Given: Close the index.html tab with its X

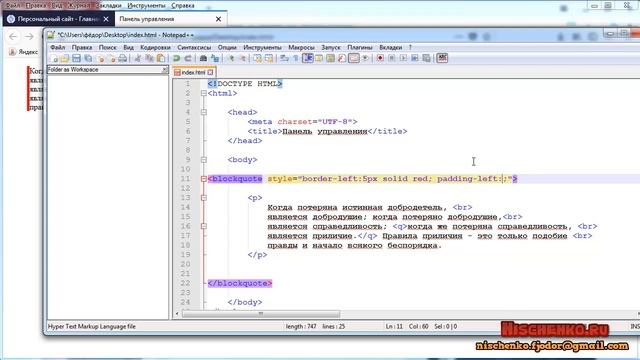Looking at the screenshot, I should tap(210, 72).
